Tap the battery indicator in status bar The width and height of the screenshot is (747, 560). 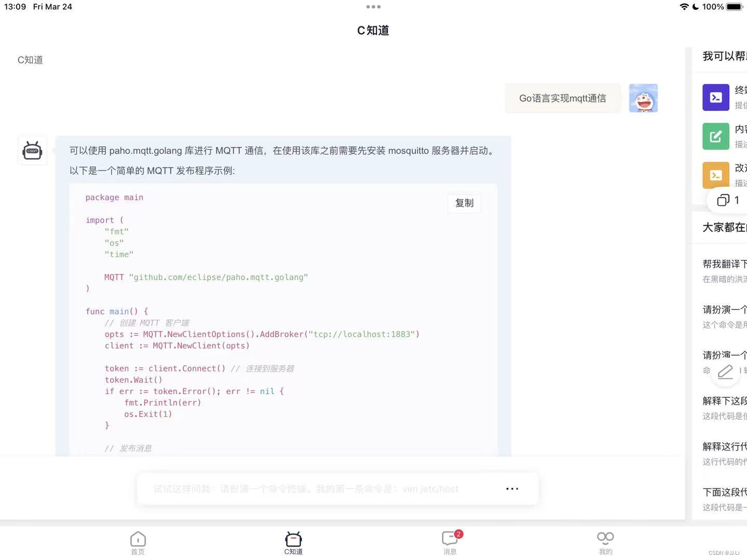(x=735, y=7)
